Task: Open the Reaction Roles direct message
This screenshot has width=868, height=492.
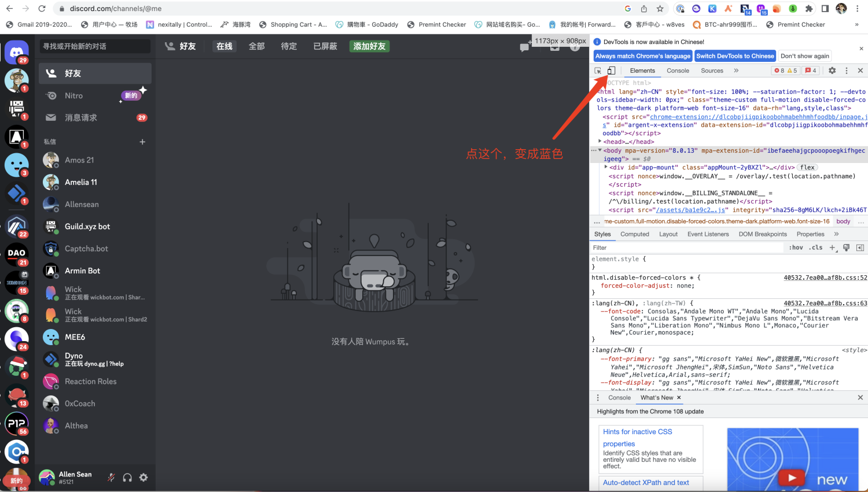Action: pyautogui.click(x=95, y=382)
